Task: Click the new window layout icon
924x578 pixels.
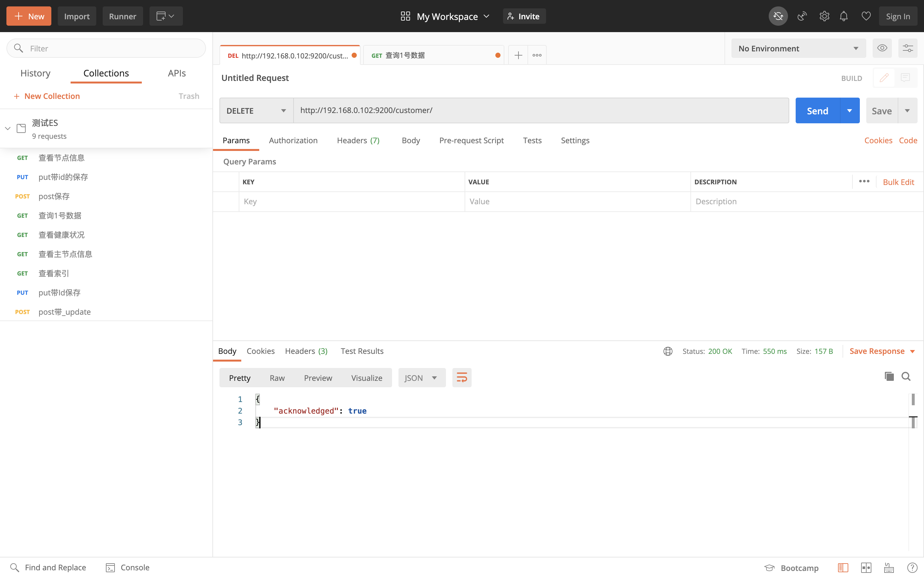Action: pyautogui.click(x=166, y=16)
